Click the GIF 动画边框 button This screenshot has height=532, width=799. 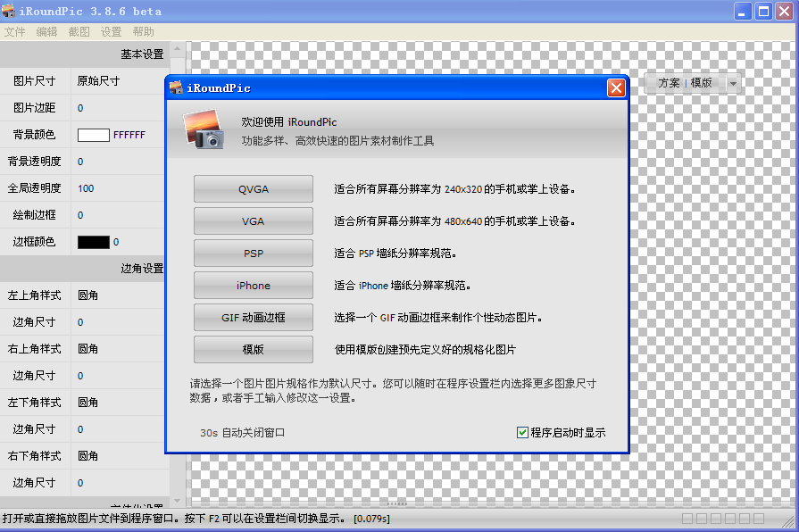[254, 318]
